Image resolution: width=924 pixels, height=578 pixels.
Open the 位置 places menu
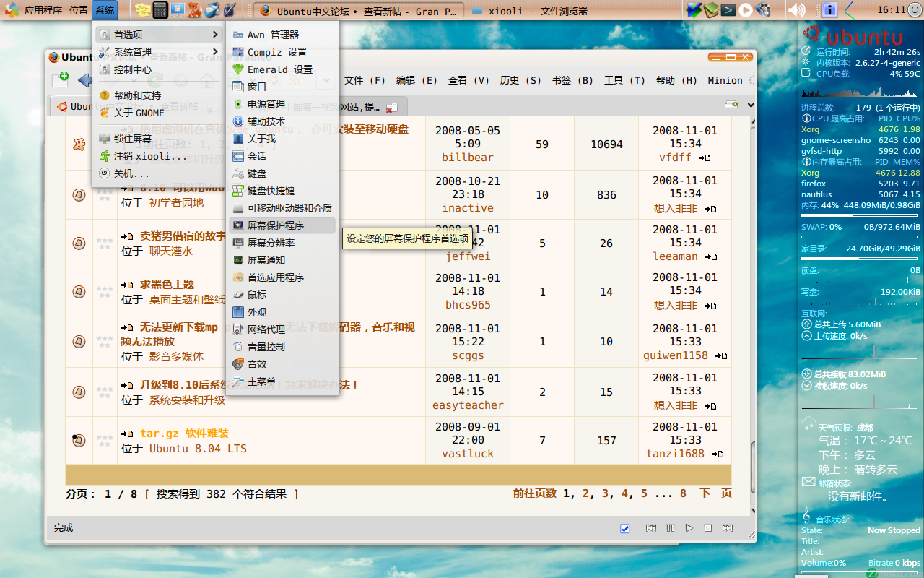[79, 10]
